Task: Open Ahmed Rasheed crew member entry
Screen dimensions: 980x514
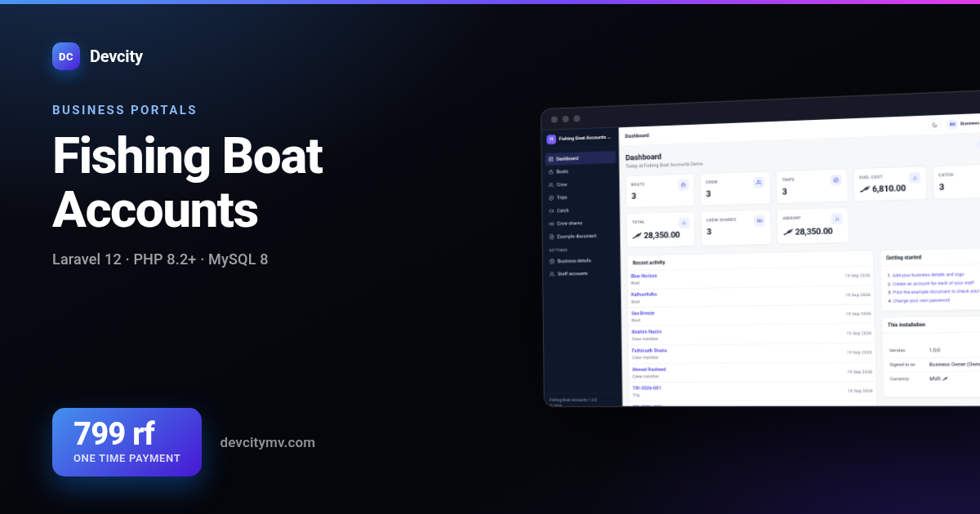Action: click(x=649, y=369)
